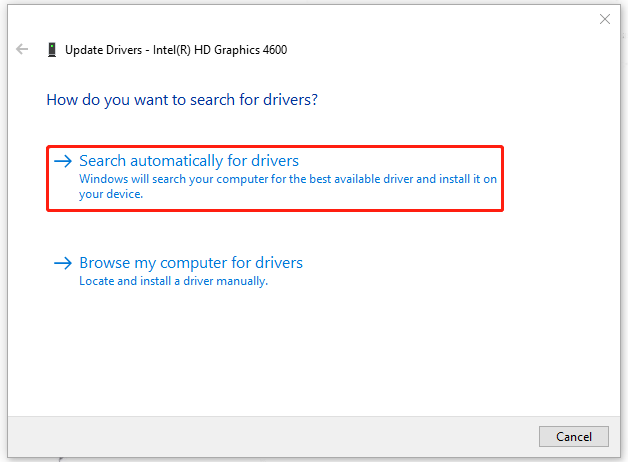This screenshot has height=462, width=628.
Task: Click the back arrow in the dialog header
Action: 22,49
